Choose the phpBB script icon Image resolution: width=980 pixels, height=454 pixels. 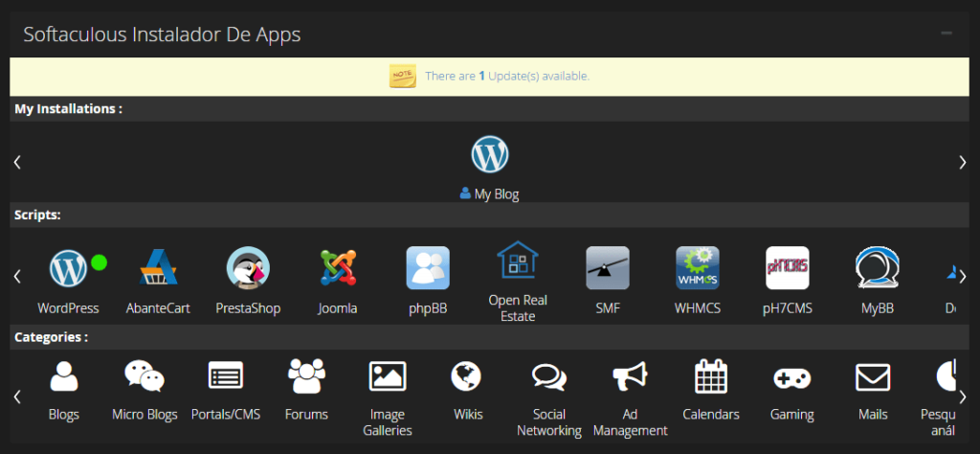tap(428, 267)
